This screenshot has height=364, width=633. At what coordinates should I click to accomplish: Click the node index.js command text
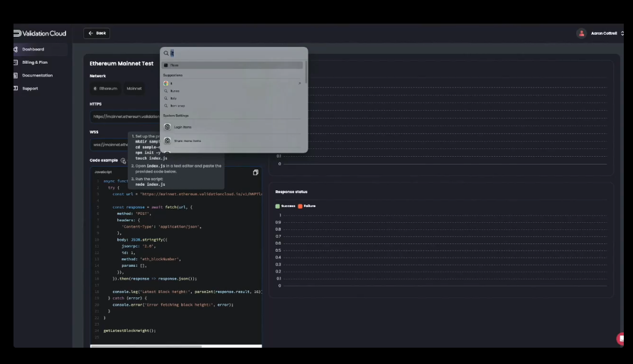150,184
